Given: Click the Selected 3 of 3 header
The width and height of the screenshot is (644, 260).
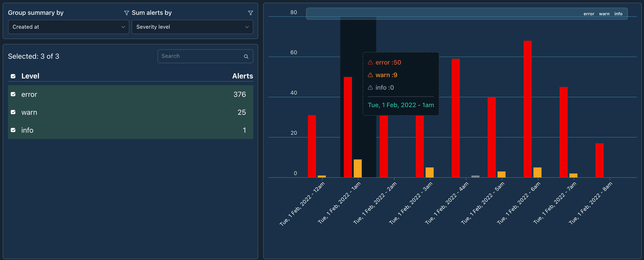Looking at the screenshot, I should click(34, 56).
